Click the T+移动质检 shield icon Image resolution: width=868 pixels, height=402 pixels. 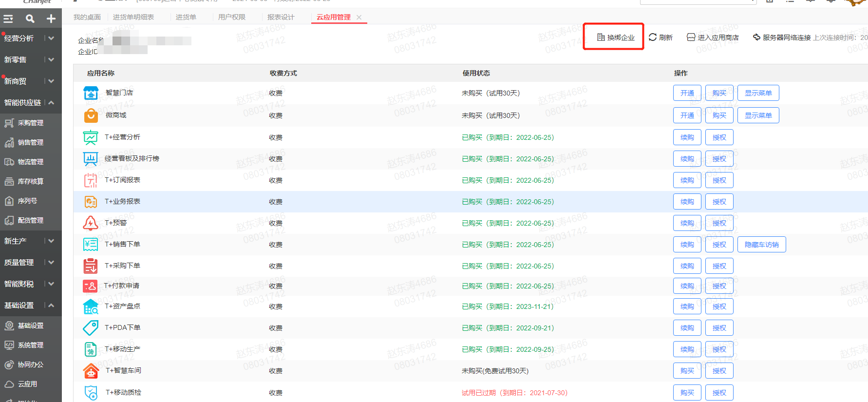(91, 393)
